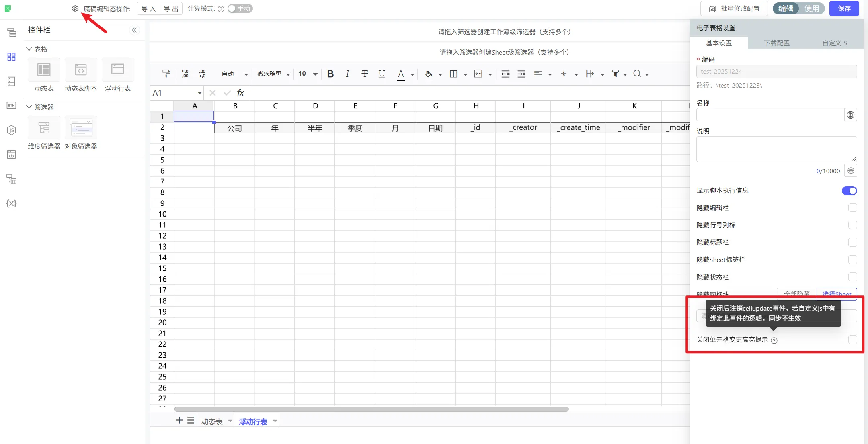Click the merge cells icon

tap(478, 74)
